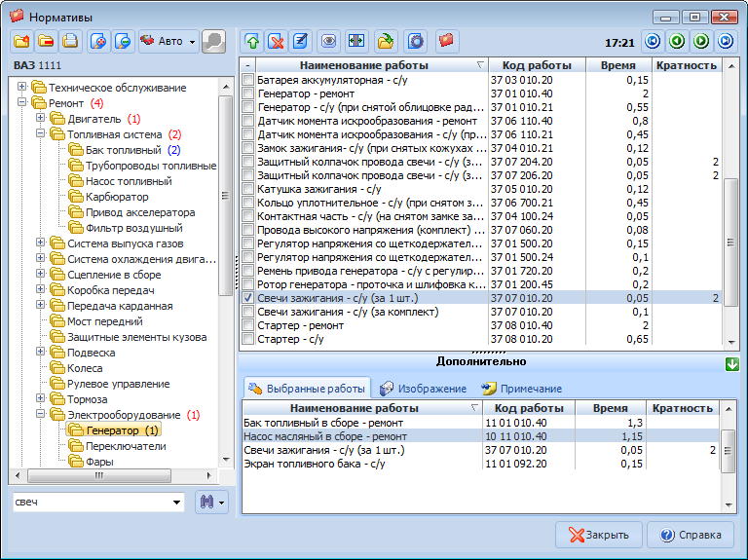
Task: Click the column width adjust icon
Action: tap(355, 42)
